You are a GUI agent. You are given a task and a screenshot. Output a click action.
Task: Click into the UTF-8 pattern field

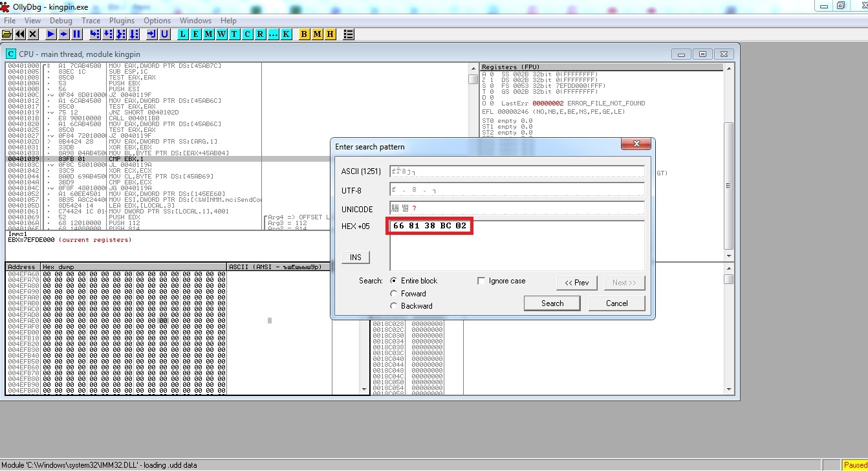click(517, 190)
